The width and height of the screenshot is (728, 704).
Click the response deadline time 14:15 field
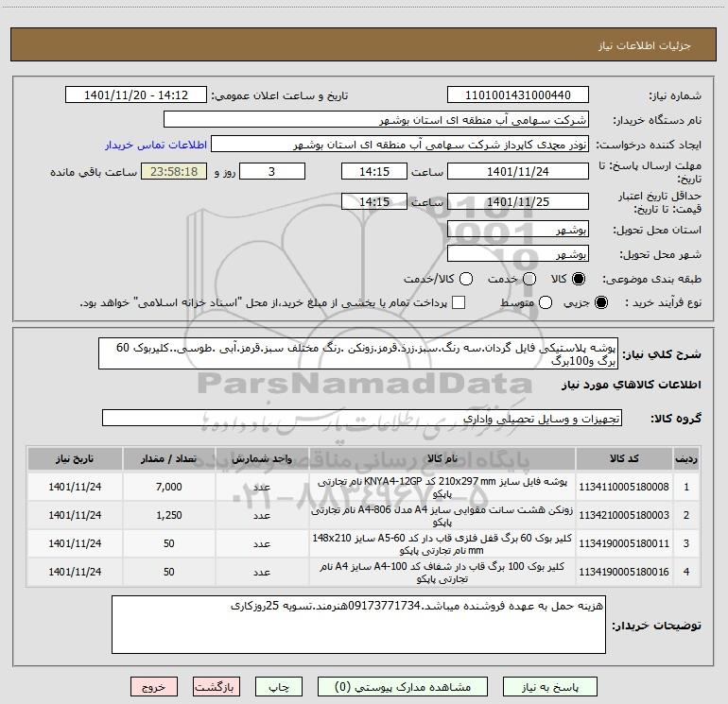374,171
